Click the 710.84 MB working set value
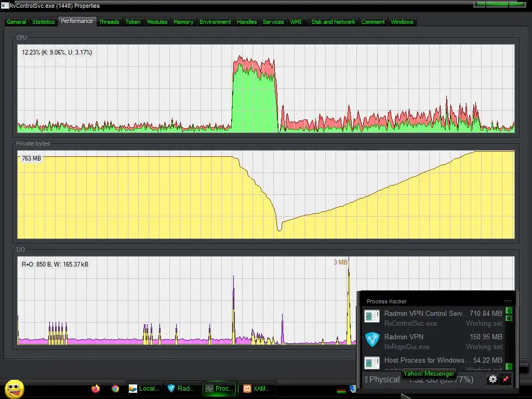532x399 pixels. pos(486,313)
